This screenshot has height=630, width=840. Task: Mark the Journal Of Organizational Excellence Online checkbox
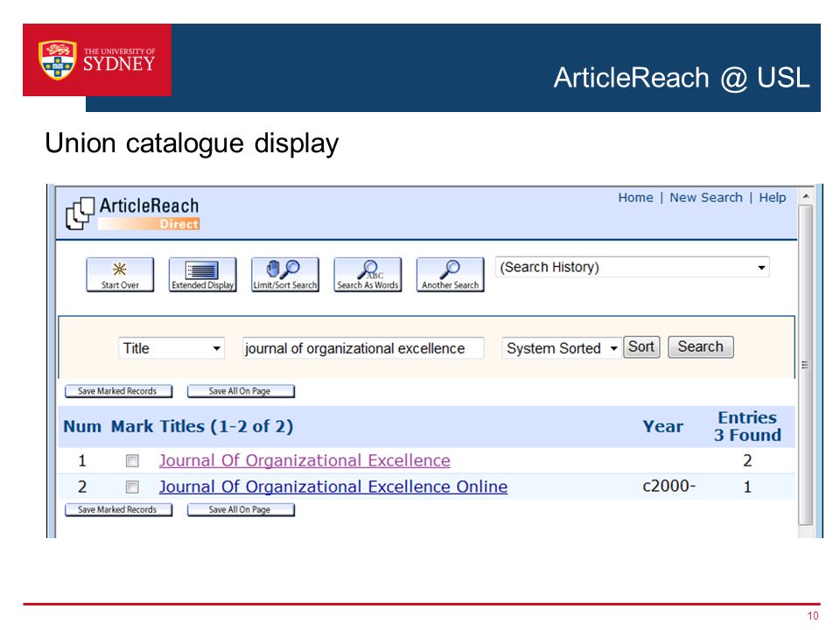coord(132,486)
